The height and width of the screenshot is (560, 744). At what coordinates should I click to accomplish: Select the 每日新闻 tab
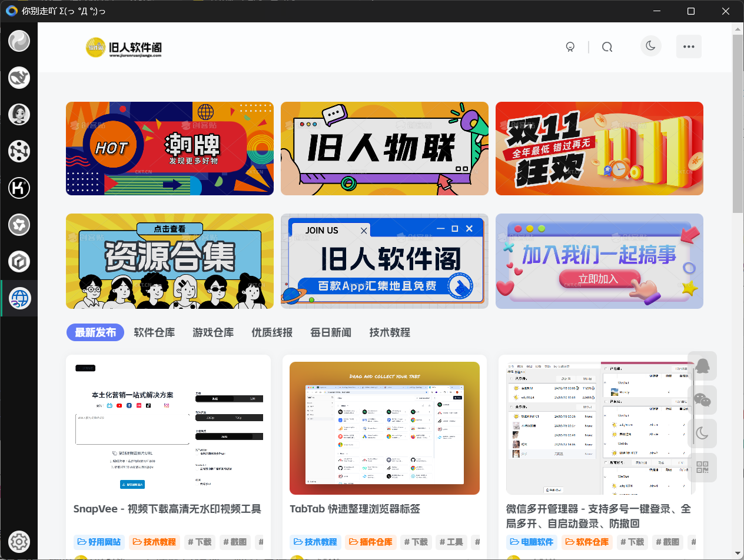[x=330, y=332]
